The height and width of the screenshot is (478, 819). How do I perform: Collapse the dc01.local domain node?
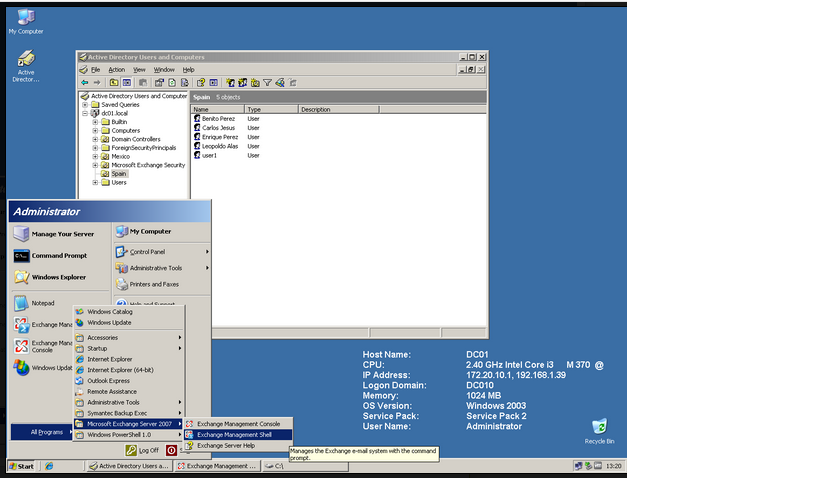click(85, 113)
